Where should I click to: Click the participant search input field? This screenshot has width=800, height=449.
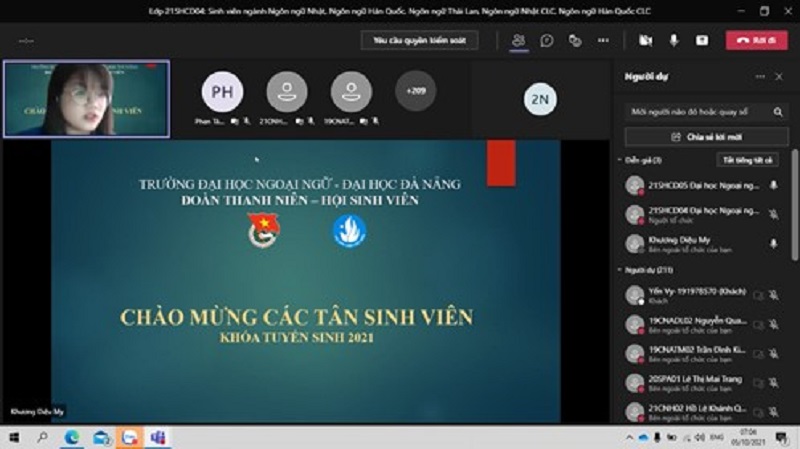pyautogui.click(x=700, y=111)
